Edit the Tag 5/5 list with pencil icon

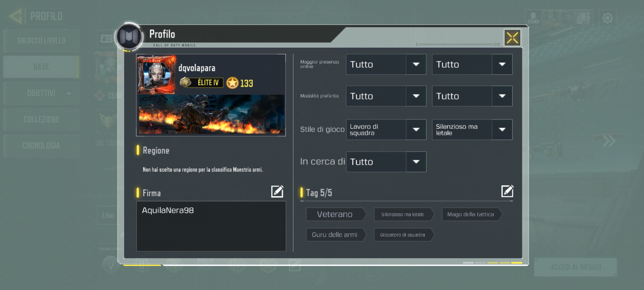[x=507, y=191]
